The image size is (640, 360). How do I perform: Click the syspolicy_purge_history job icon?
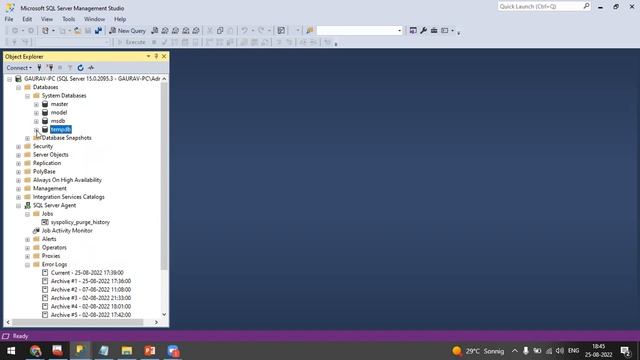click(x=45, y=222)
